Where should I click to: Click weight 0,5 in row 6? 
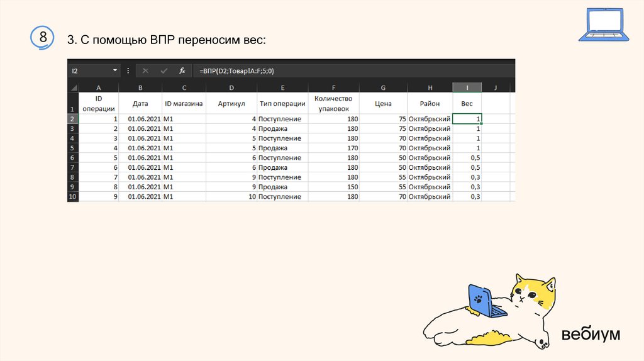pyautogui.click(x=467, y=158)
